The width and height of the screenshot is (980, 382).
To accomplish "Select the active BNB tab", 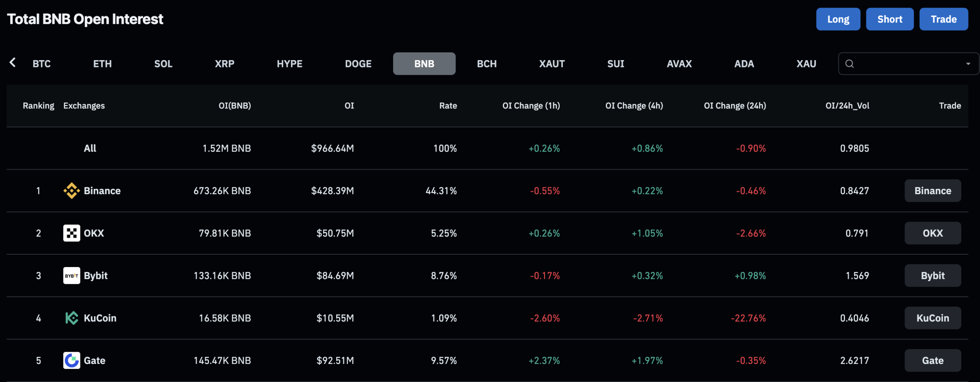I will 424,64.
